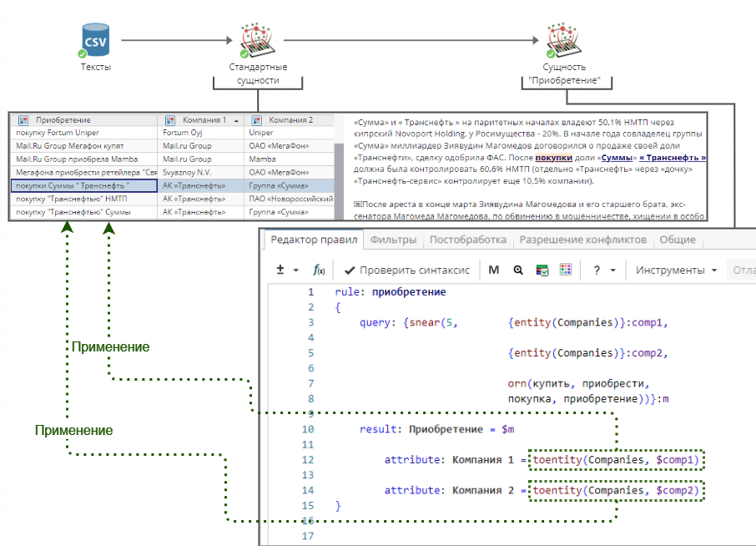Open the «Фильтры» tab

pos(393,240)
